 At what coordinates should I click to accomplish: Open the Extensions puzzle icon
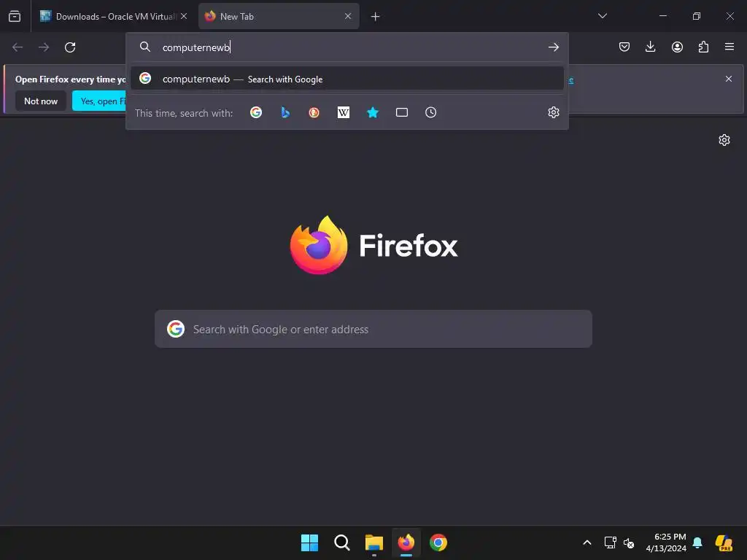pyautogui.click(x=703, y=47)
